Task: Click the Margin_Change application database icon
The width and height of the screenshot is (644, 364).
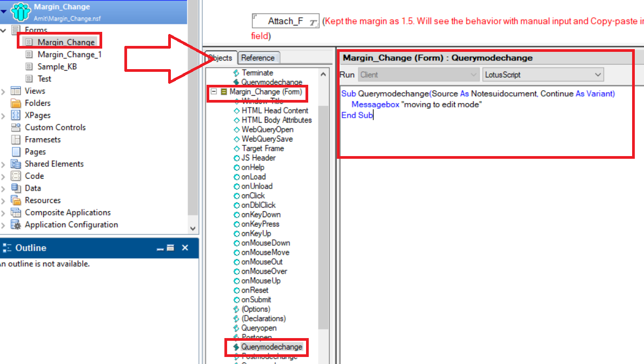Action: tap(21, 12)
